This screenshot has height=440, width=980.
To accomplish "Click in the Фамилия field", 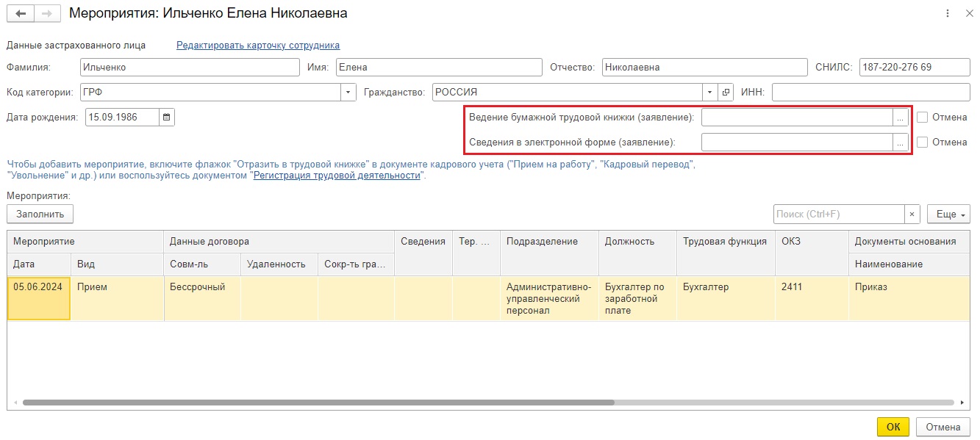I will click(x=190, y=67).
